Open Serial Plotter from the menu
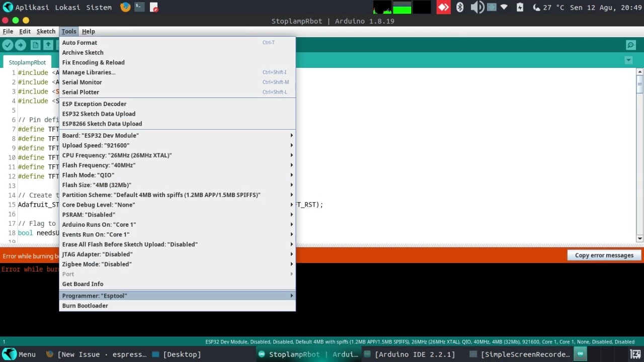The width and height of the screenshot is (644, 362). (x=177, y=92)
